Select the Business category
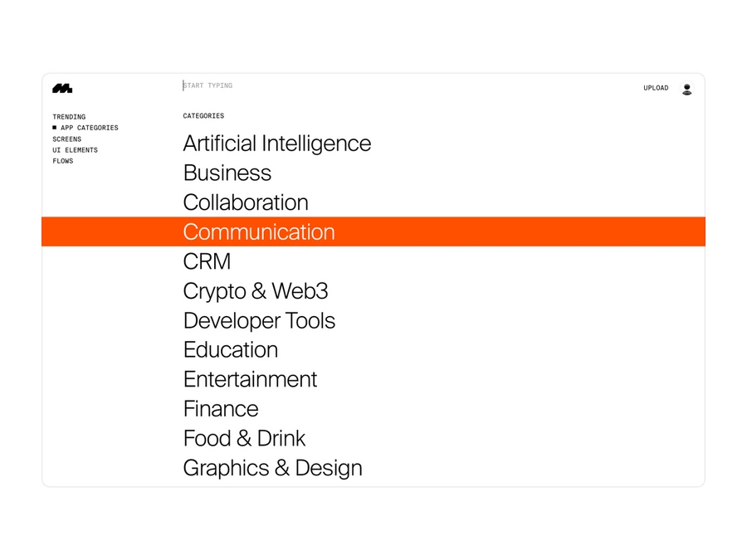 coord(227,173)
